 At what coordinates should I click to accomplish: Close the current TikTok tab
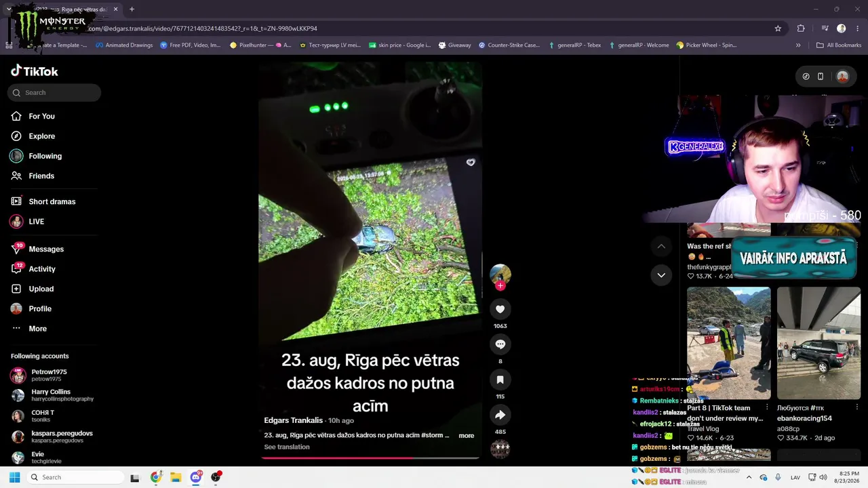[115, 9]
